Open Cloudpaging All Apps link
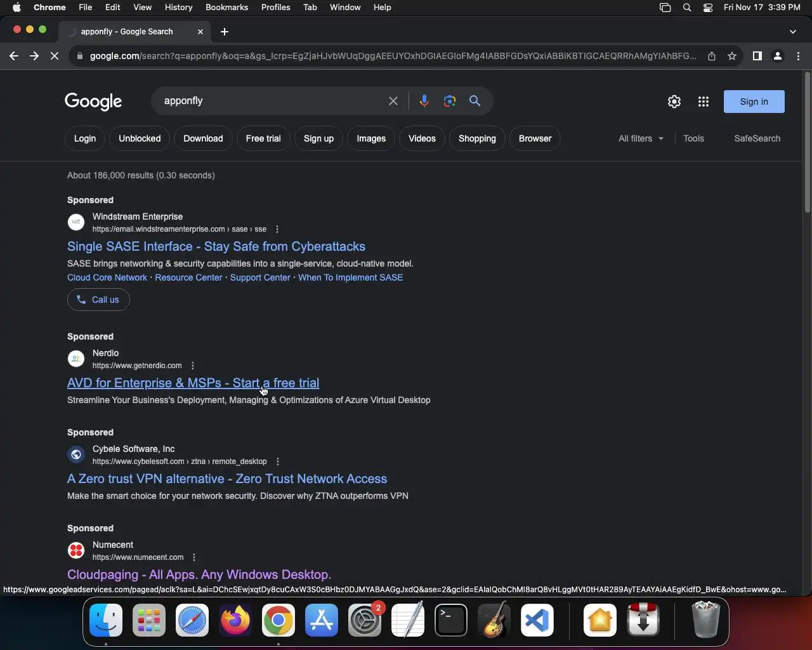The width and height of the screenshot is (812, 650). (x=199, y=574)
